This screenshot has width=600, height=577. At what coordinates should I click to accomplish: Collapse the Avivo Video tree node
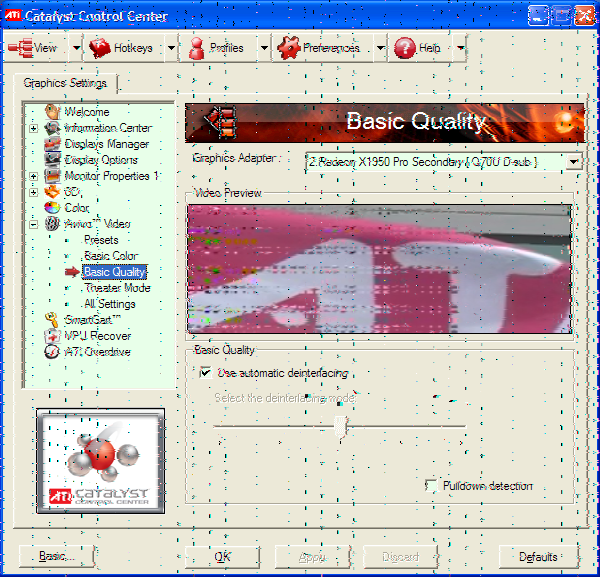(x=34, y=224)
